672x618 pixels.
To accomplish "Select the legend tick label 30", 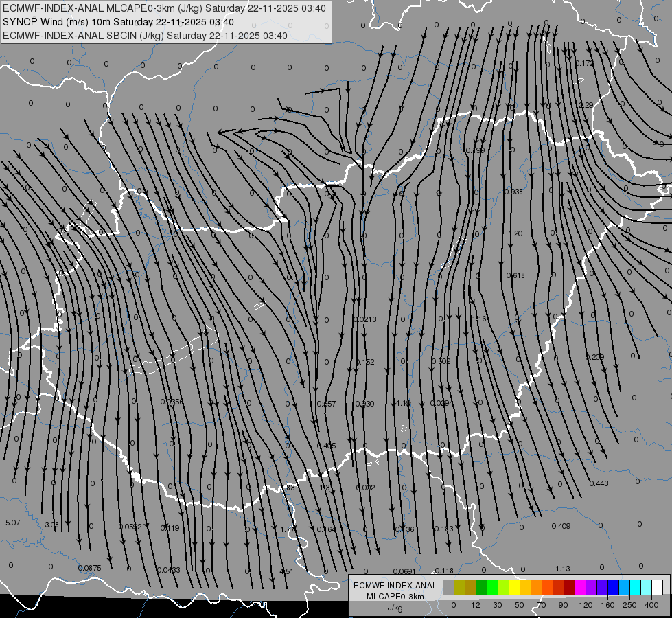I will [x=498, y=605].
